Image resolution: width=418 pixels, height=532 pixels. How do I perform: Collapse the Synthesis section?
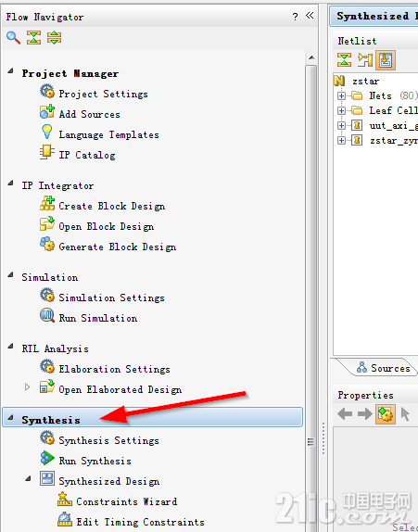[x=10, y=418]
